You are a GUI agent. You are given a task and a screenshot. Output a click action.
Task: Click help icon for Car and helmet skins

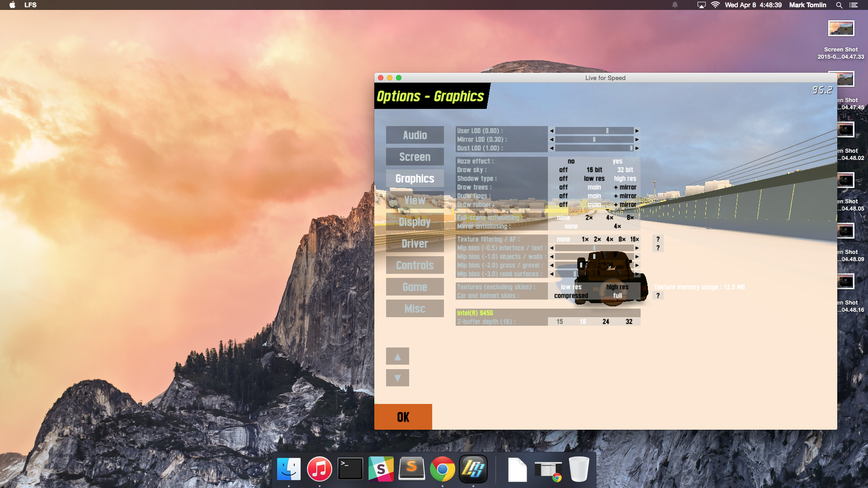click(658, 296)
